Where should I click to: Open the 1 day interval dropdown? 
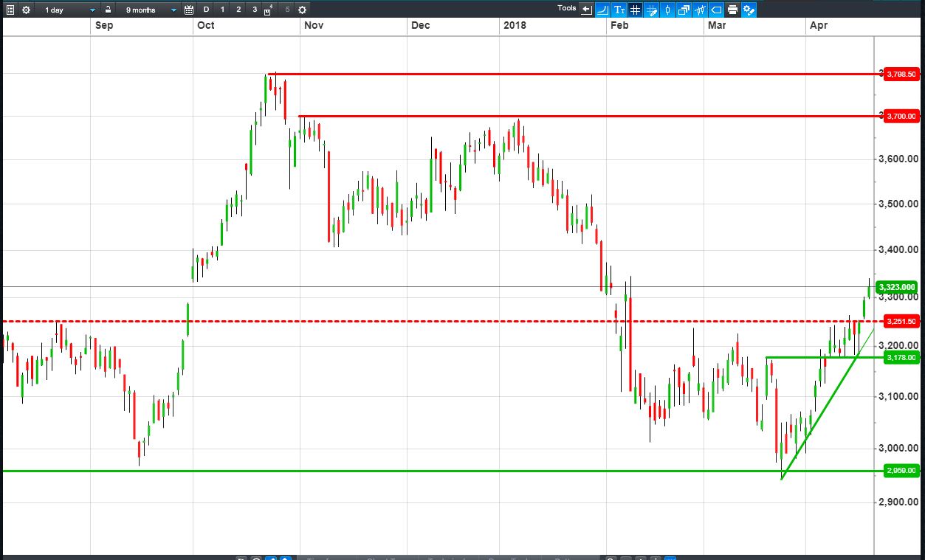point(69,10)
